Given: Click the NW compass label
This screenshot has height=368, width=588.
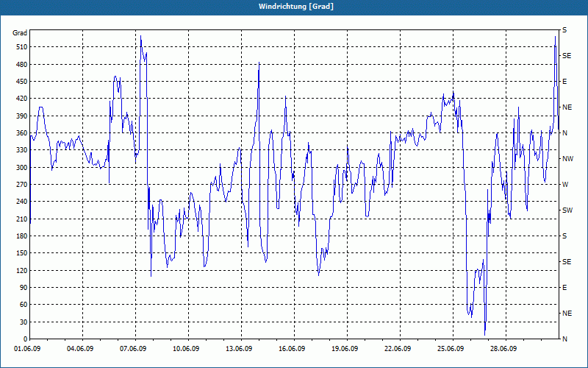Looking at the screenshot, I should [567, 159].
